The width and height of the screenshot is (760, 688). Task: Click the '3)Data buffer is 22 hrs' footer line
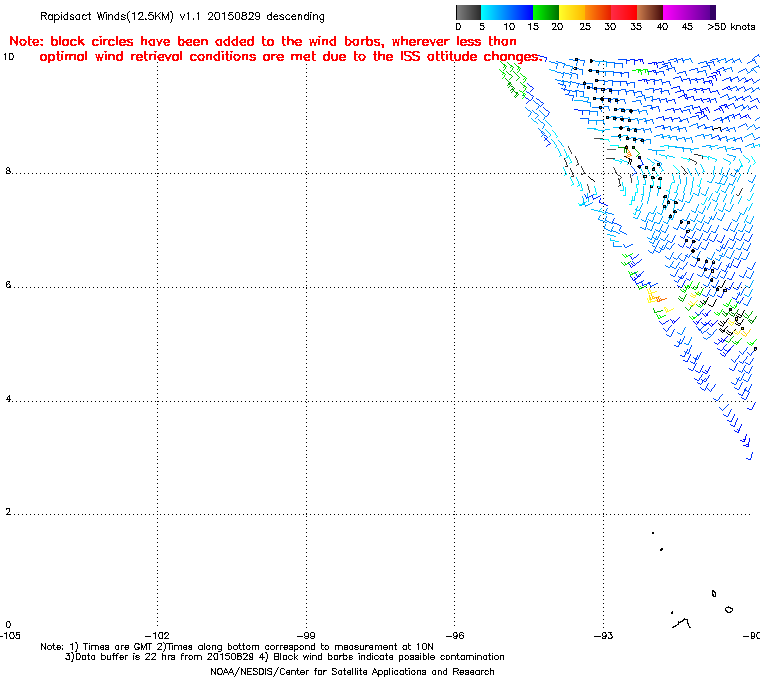[x=285, y=657]
